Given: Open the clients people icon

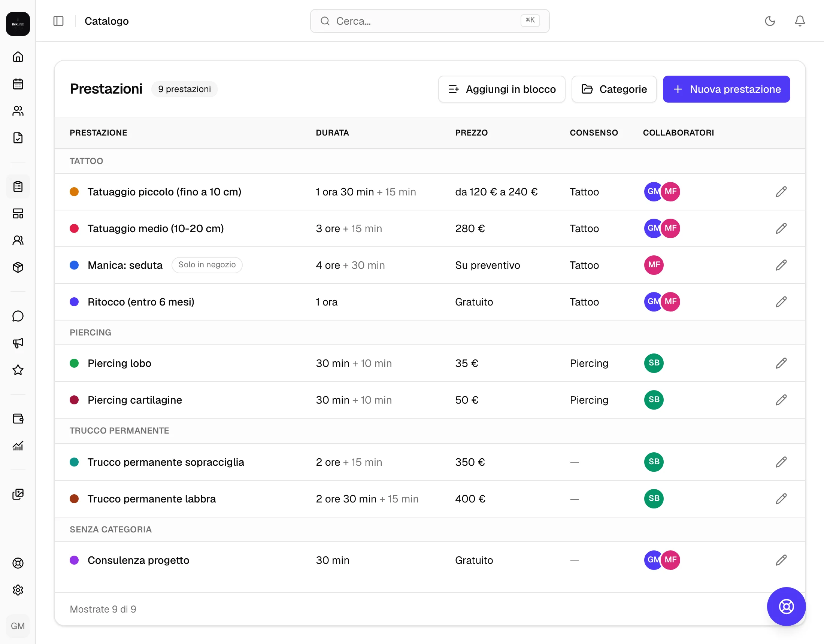Looking at the screenshot, I should coord(18,111).
